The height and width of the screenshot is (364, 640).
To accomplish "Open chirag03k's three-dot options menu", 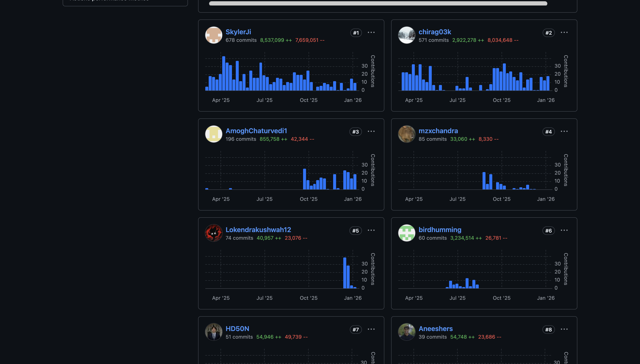I will point(564,33).
